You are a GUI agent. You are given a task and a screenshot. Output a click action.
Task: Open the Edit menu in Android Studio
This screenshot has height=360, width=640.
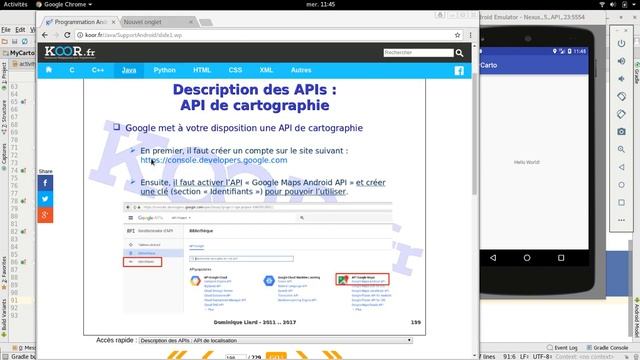coord(20,30)
